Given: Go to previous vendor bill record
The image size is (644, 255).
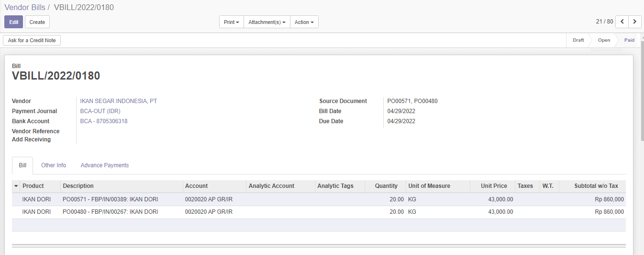Looking at the screenshot, I should pos(622,22).
